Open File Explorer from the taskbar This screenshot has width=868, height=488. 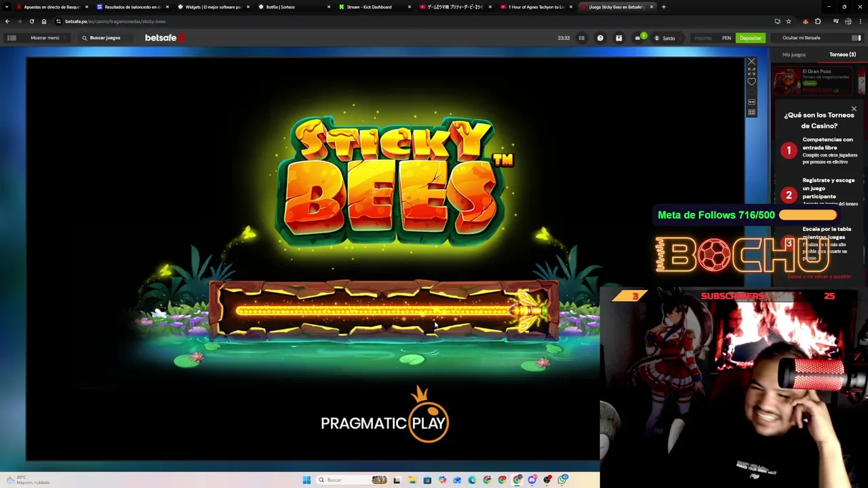click(x=412, y=480)
